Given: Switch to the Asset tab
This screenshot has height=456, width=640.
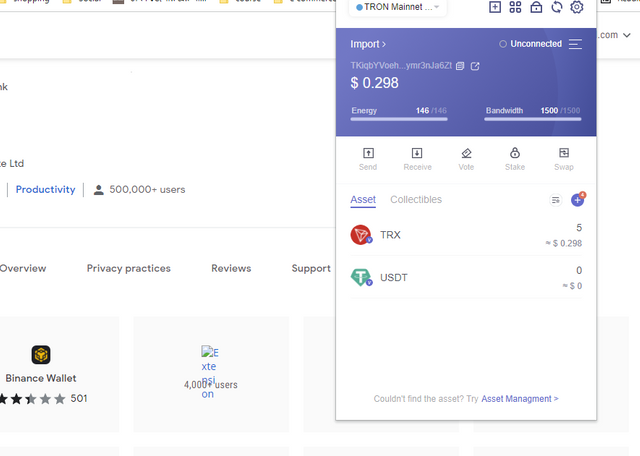Looking at the screenshot, I should (x=363, y=200).
